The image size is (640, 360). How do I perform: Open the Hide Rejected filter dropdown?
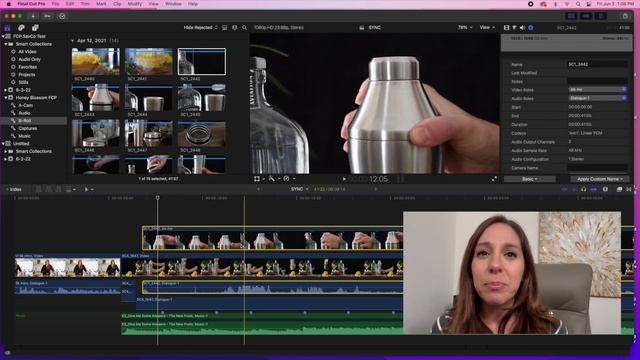200,28
